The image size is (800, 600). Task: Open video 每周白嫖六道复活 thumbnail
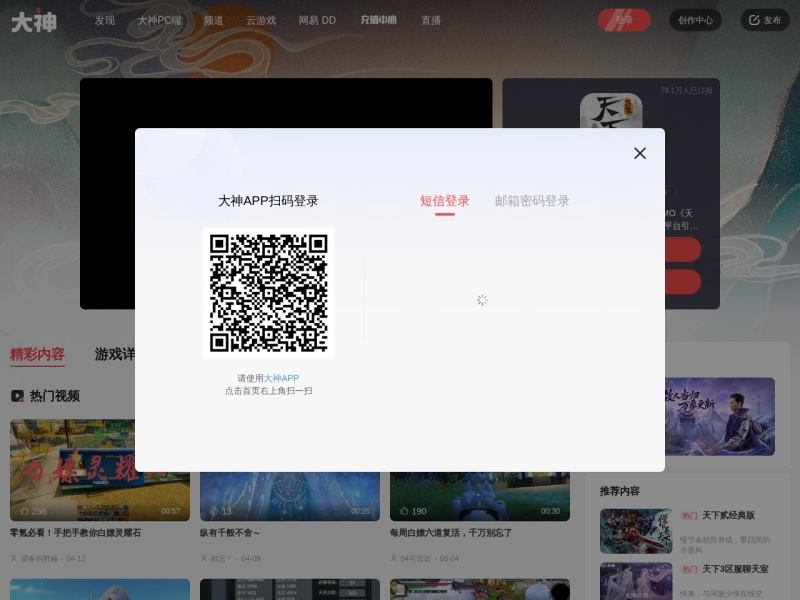480,496
